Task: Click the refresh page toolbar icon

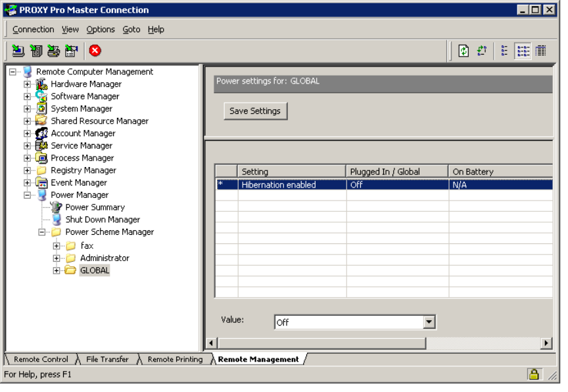Action: point(463,51)
